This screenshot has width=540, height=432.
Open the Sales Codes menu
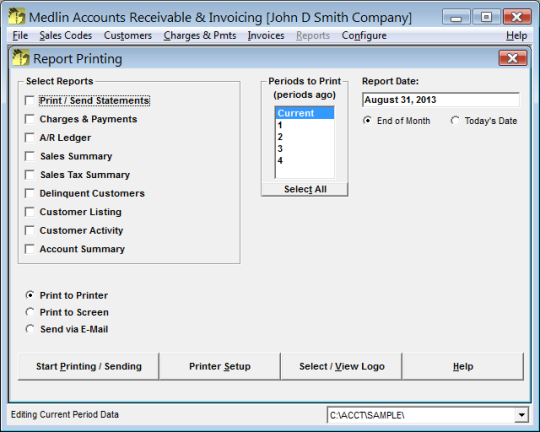(x=65, y=35)
